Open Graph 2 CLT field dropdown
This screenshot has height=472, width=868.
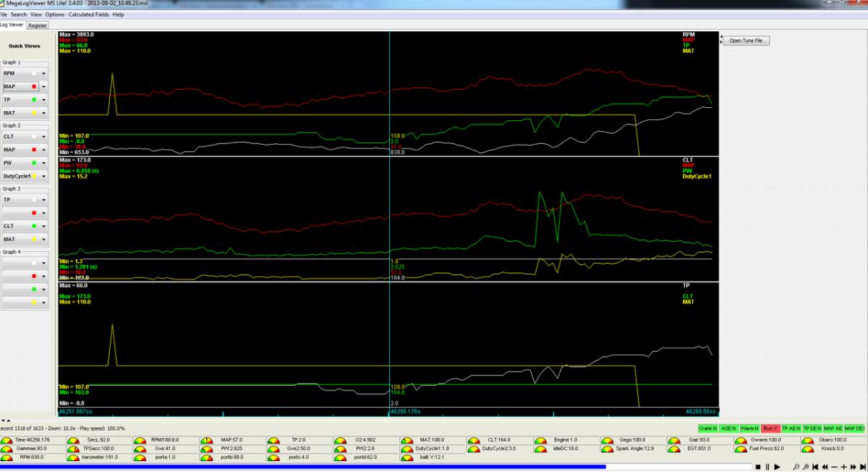[x=43, y=136]
